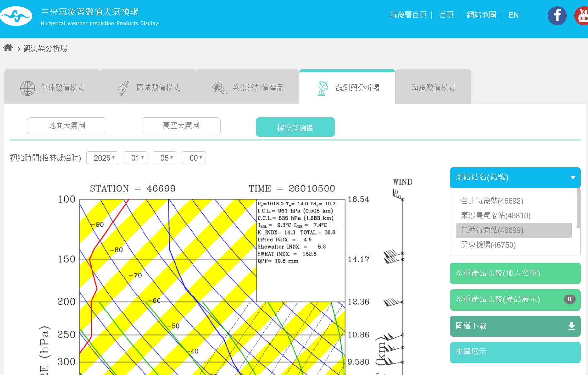Select the 地面天氣圖 sub-tab
This screenshot has height=375, width=588.
[x=67, y=126]
